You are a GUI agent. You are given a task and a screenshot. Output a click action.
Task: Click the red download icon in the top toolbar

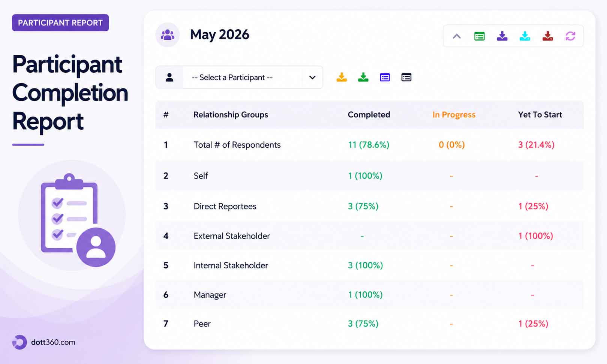pyautogui.click(x=548, y=36)
